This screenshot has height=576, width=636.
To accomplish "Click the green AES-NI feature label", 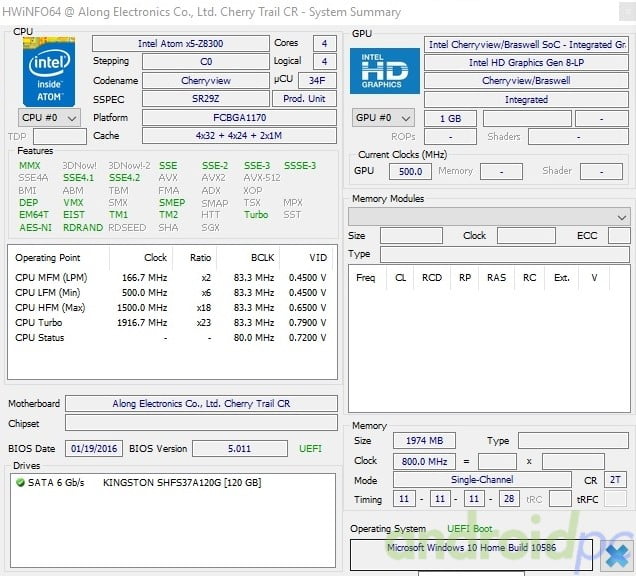I will coord(35,228).
